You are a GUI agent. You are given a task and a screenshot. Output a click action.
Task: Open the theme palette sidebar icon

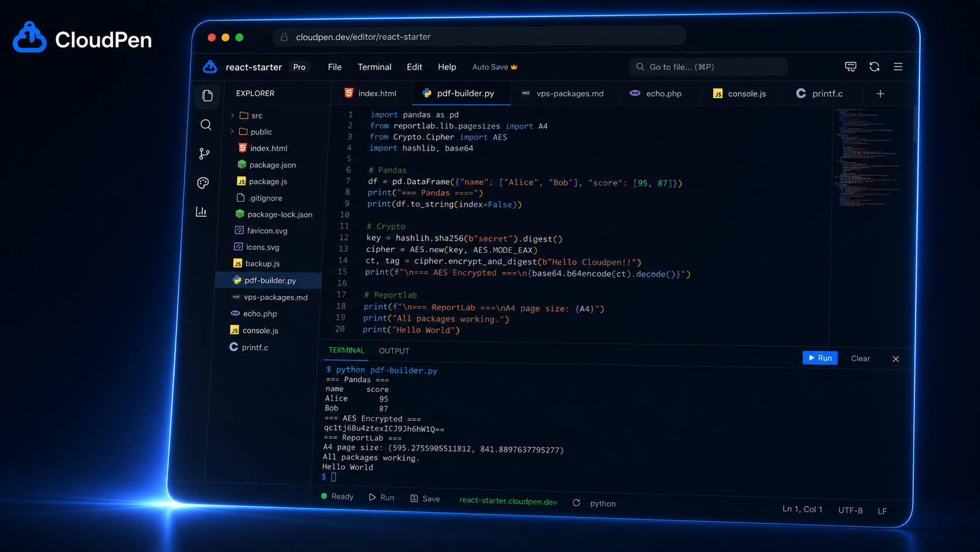pos(203,183)
